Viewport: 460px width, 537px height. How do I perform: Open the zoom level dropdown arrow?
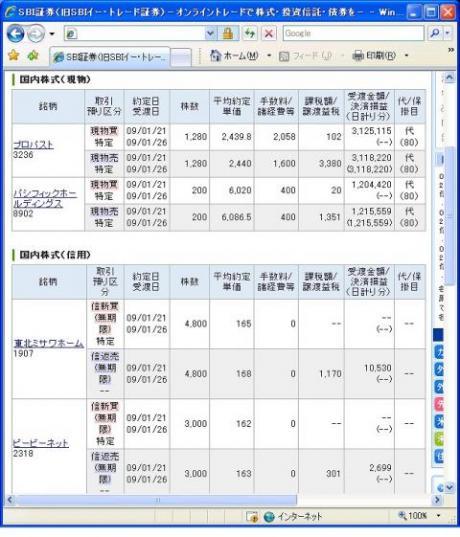tap(438, 515)
